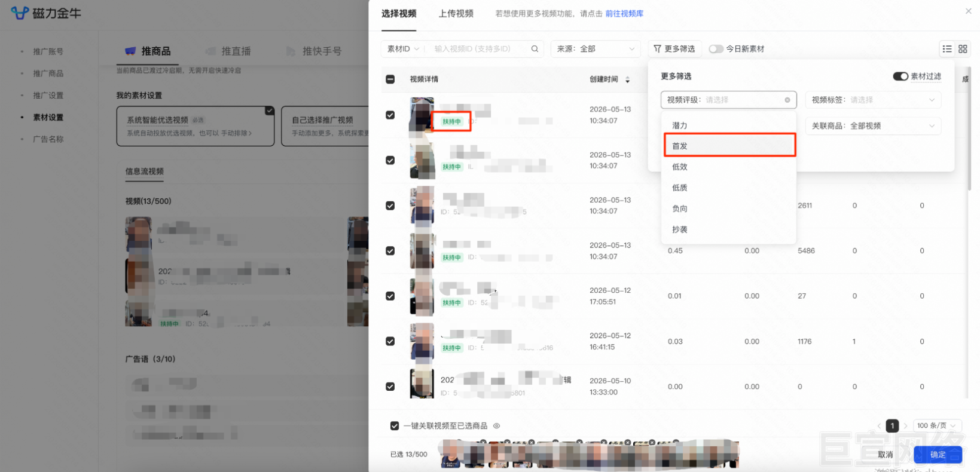Screen dimensions: 980x472
Task: Select 低效 rating option
Action: point(728,167)
